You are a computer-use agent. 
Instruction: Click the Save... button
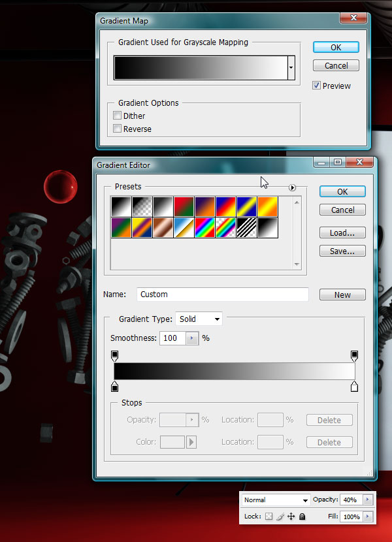(x=342, y=251)
